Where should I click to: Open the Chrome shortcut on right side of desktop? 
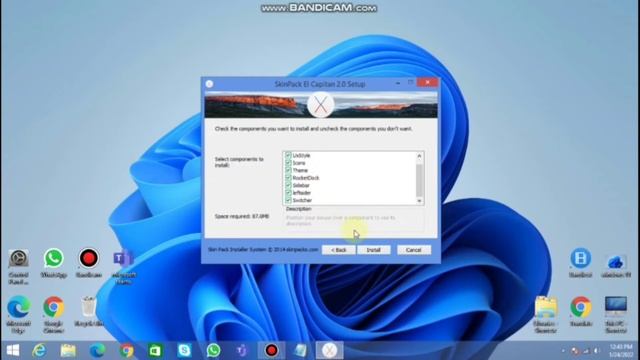(x=580, y=311)
